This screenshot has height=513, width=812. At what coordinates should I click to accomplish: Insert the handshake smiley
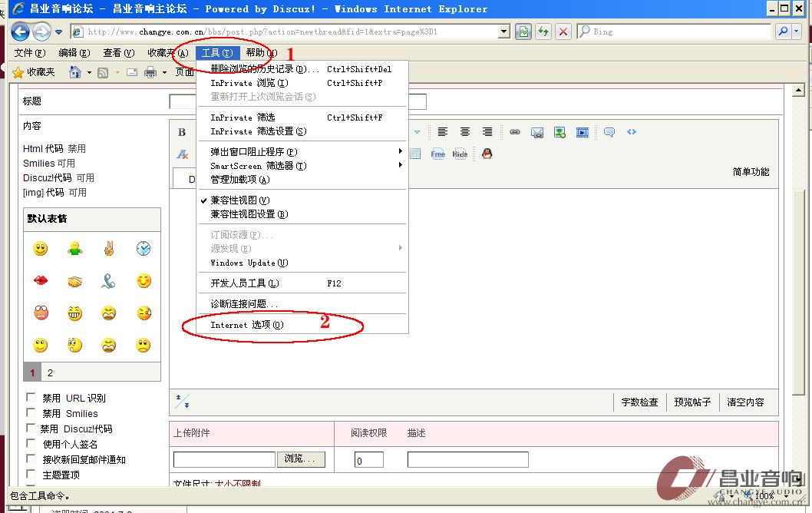click(x=75, y=281)
